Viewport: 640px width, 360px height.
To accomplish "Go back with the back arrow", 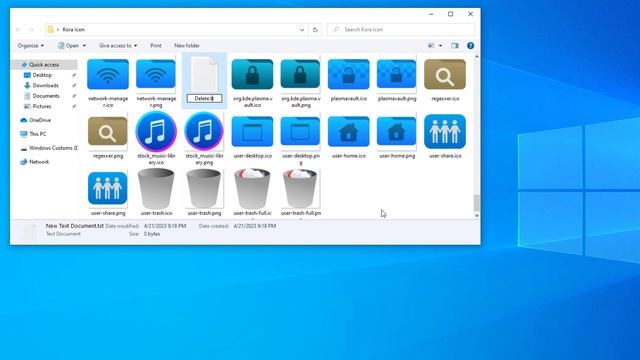I will pyautogui.click(x=18, y=29).
